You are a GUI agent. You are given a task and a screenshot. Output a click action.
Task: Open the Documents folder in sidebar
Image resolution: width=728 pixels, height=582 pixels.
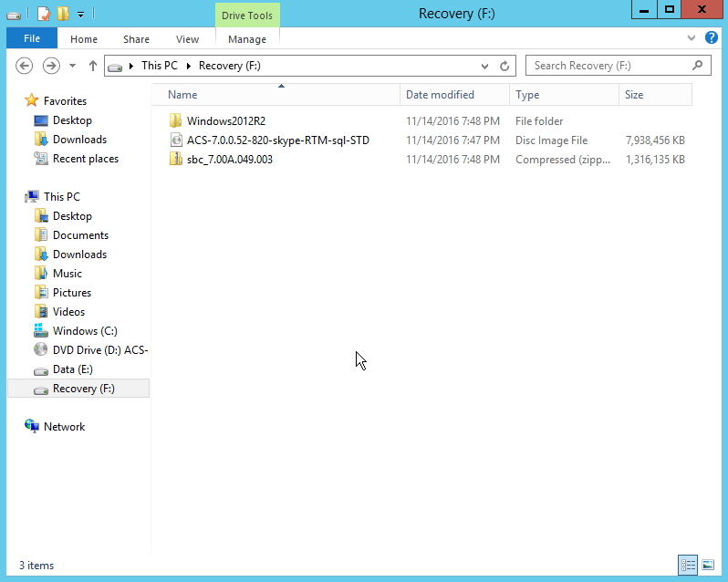(81, 235)
